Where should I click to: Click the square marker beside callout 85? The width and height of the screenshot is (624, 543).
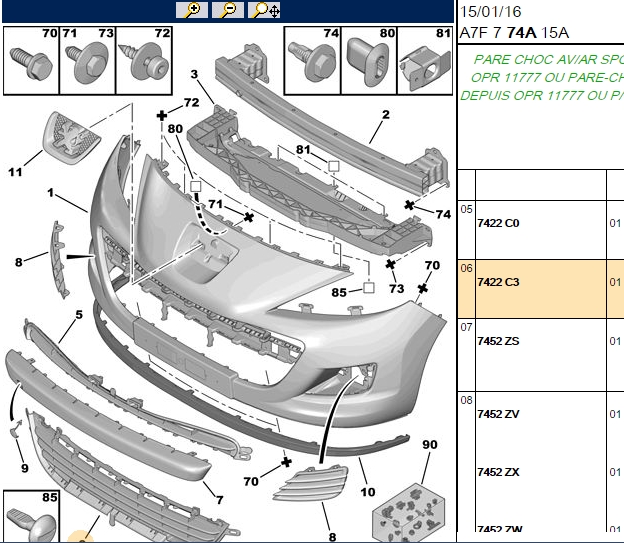pyautogui.click(x=369, y=287)
